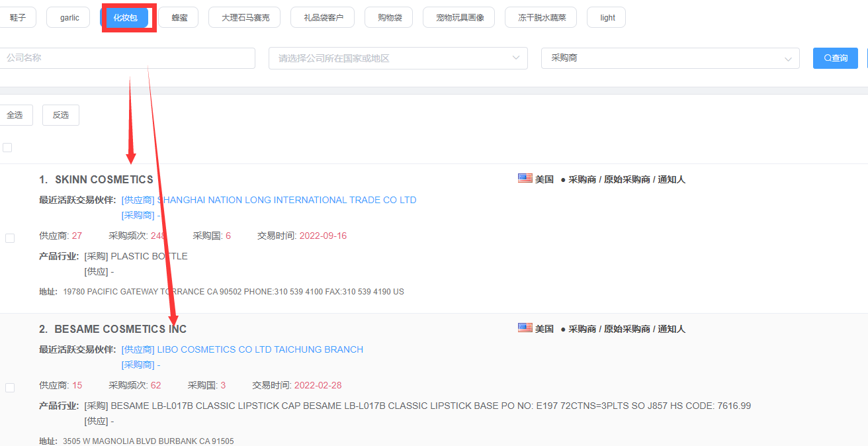Click transaction date 2022-09-16
Viewport: 868px width, 446px height.
pyautogui.click(x=323, y=236)
